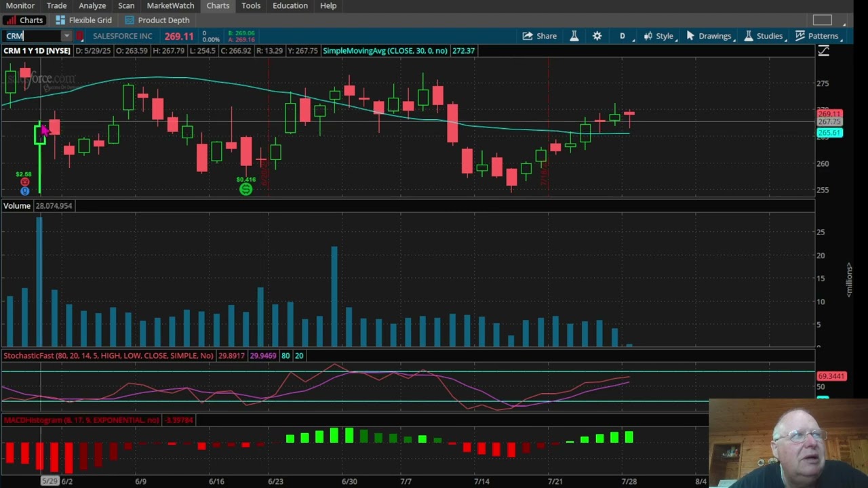This screenshot has width=868, height=488.
Task: Click the $0.416 dividend amount label
Action: pyautogui.click(x=245, y=180)
